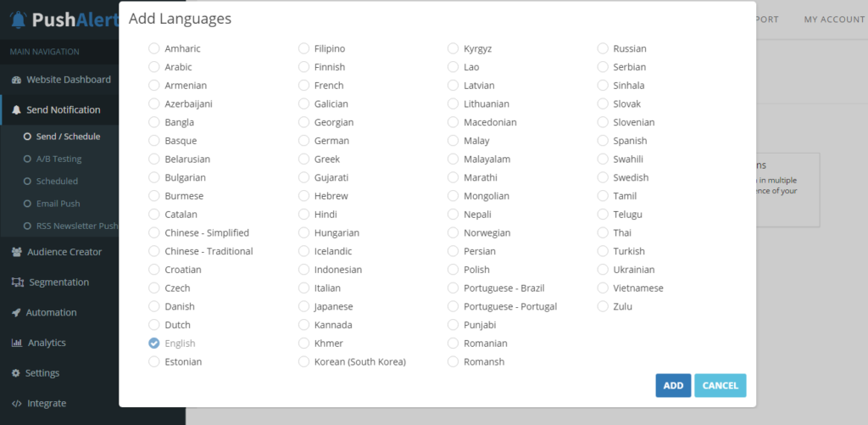Select the French language option
868x425 pixels.
pos(304,86)
